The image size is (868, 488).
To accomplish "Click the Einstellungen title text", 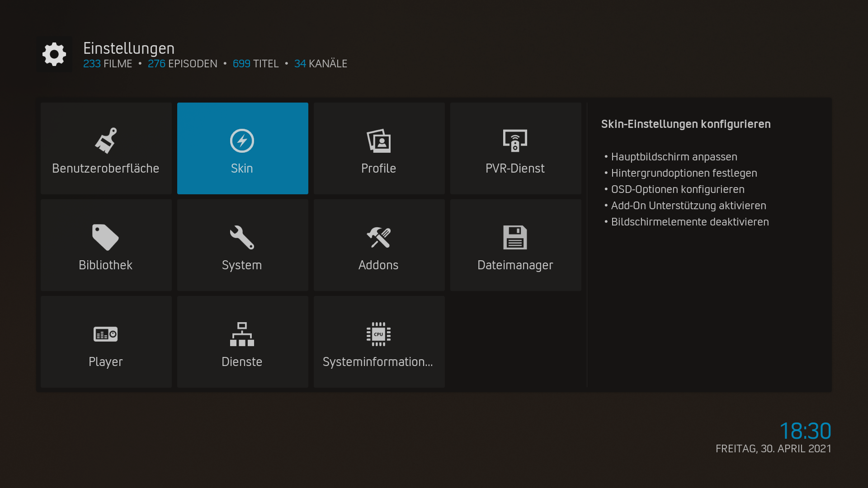I will pos(129,48).
